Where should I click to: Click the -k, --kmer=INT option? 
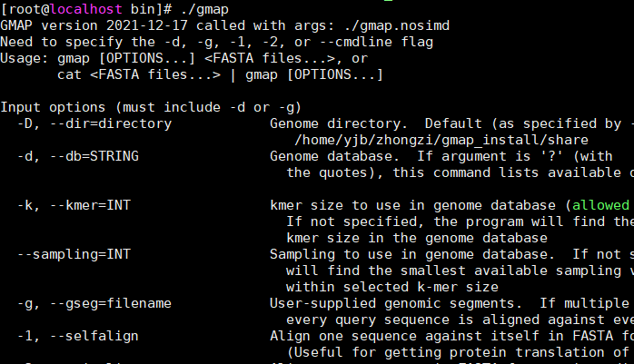coord(74,205)
